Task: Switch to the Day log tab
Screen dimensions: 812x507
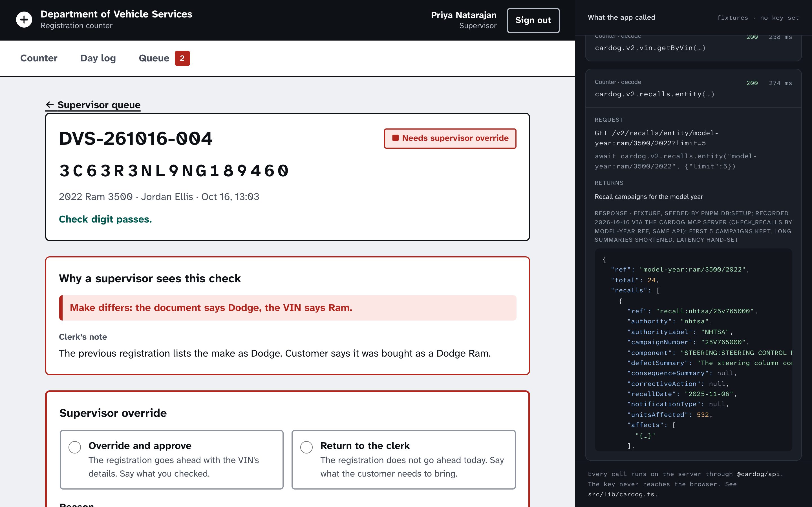Action: pos(98,58)
